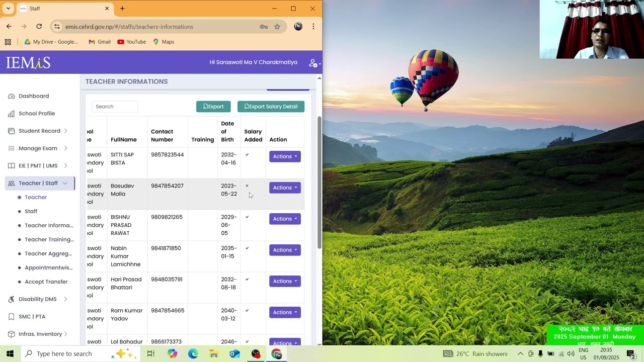Open the Chrome profile avatar
The width and height of the screenshot is (644, 362).
298,27
